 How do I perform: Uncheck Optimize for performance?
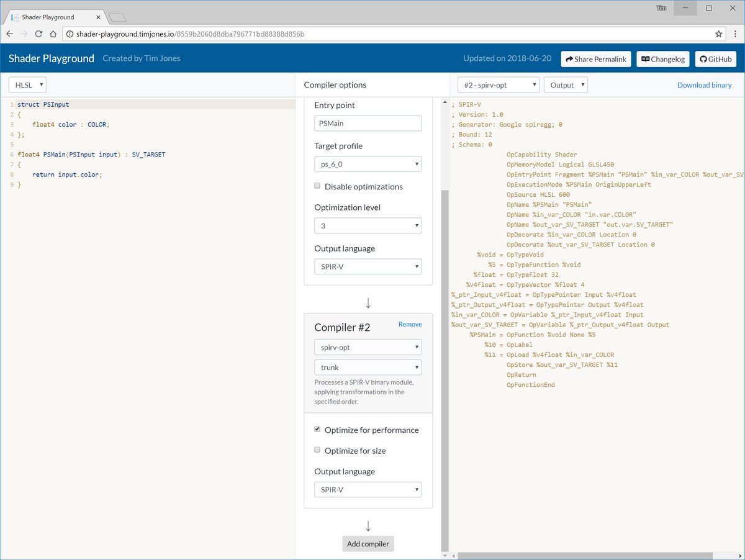317,429
